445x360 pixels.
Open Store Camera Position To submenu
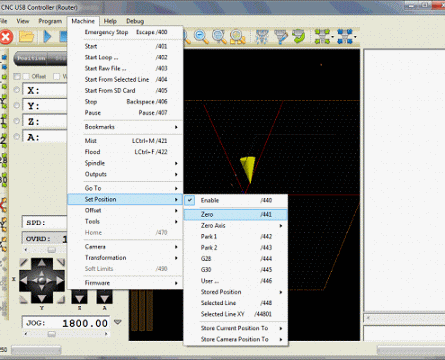point(236,339)
